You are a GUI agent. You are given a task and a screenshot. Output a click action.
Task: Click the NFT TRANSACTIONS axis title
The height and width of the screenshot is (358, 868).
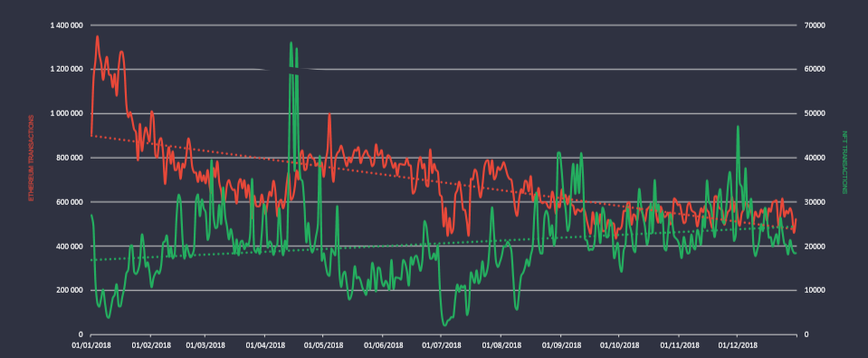coord(844,162)
